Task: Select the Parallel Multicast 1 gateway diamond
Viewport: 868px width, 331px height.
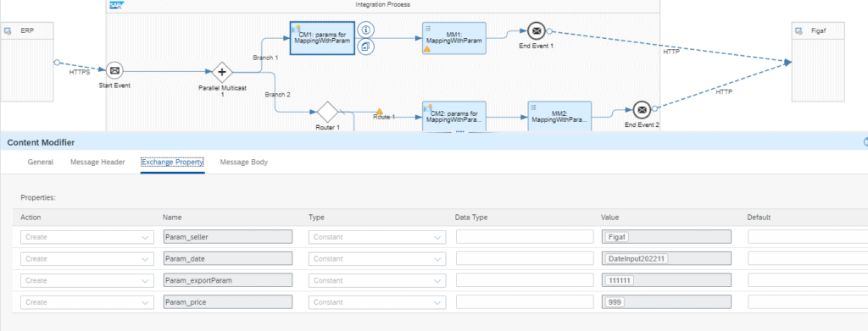Action: [x=223, y=72]
